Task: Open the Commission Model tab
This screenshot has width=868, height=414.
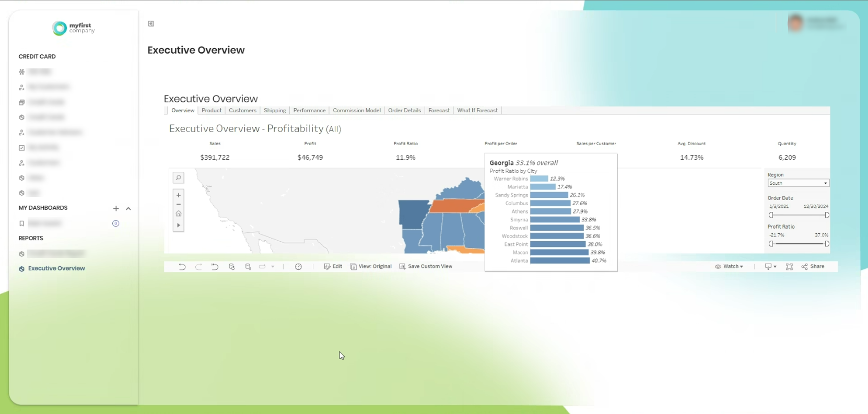Action: pyautogui.click(x=357, y=111)
